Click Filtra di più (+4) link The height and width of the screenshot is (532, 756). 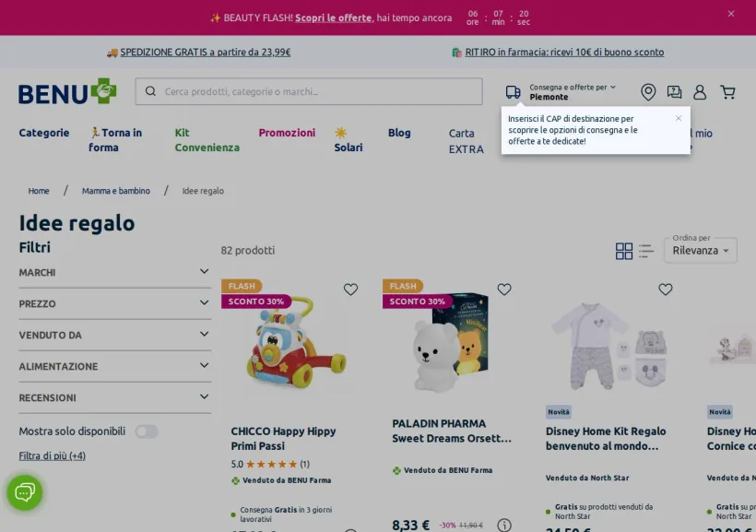(x=52, y=455)
